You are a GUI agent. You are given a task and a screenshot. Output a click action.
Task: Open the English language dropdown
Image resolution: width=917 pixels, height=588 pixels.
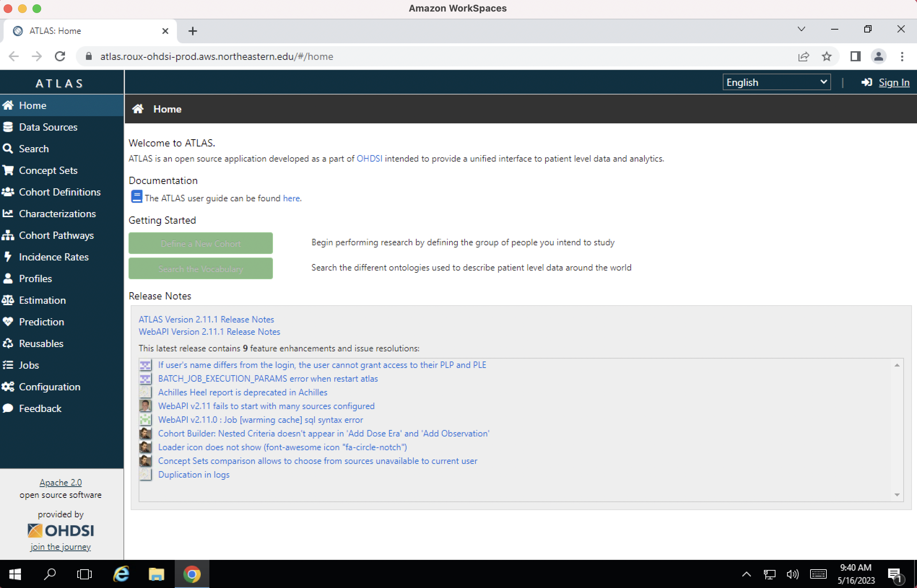777,83
